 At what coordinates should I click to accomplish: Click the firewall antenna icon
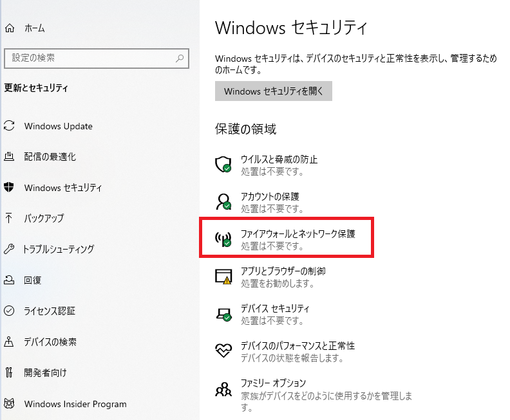pyautogui.click(x=223, y=239)
